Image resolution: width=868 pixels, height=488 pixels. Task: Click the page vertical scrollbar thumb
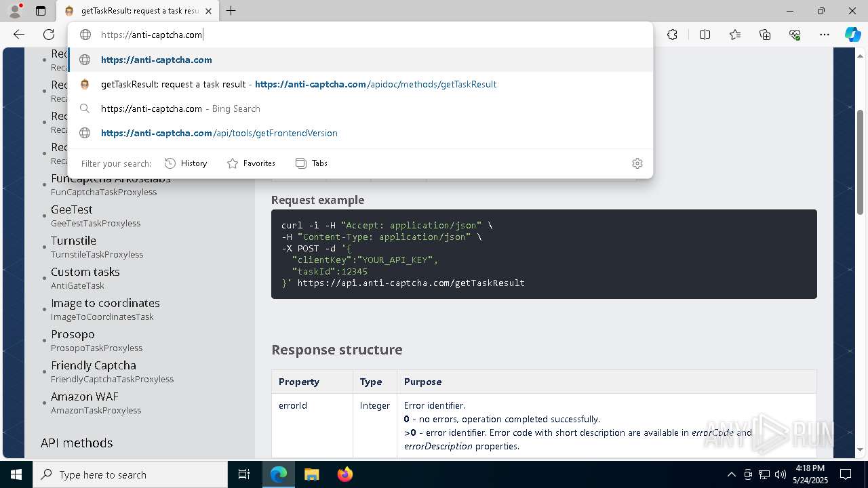pos(861,163)
